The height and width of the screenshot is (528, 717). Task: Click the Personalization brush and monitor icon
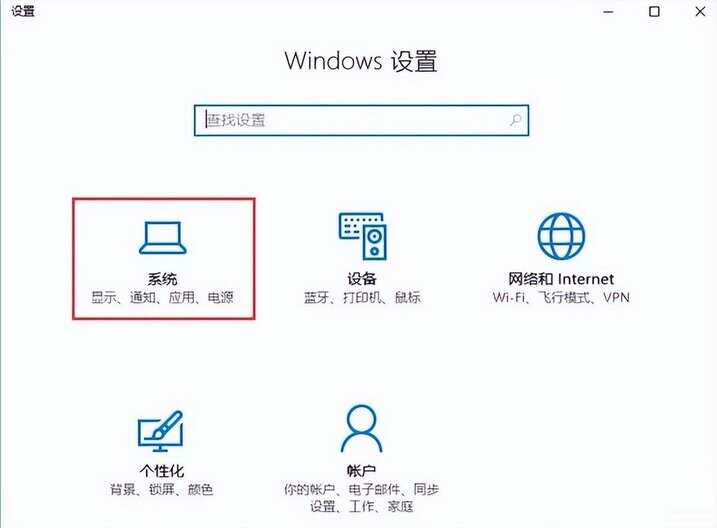pos(161,431)
